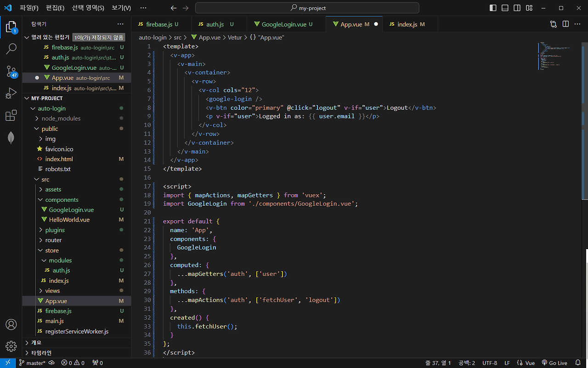Start Go Live server
Viewport: 588px width, 368px height.
(x=554, y=363)
